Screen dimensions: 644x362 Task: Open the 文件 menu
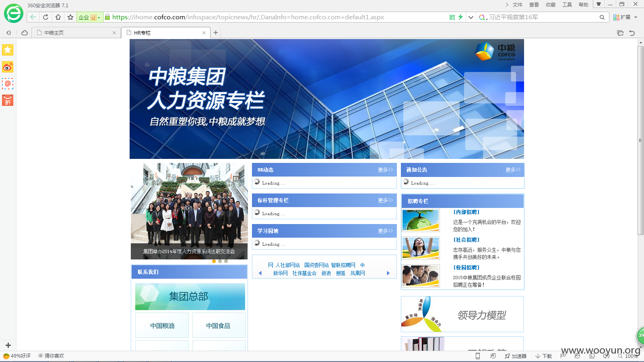(518, 5)
